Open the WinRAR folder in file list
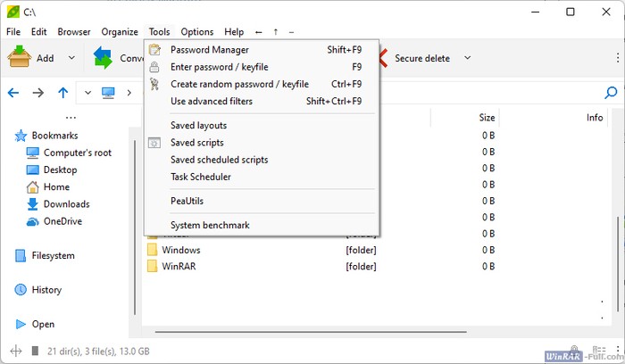 [180, 267]
